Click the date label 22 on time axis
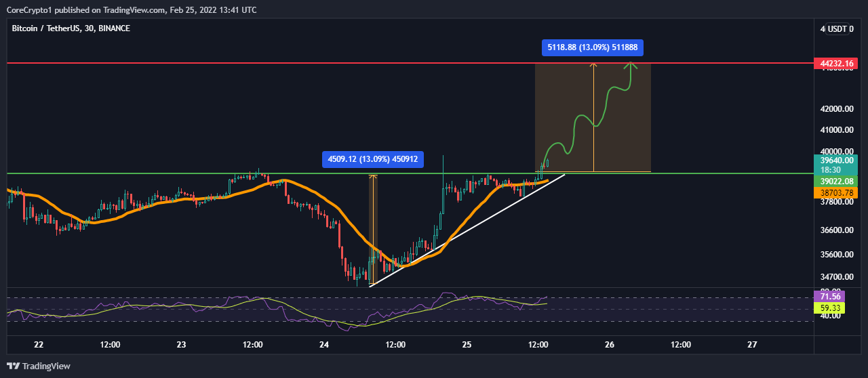Image resolution: width=868 pixels, height=378 pixels. pyautogui.click(x=38, y=345)
